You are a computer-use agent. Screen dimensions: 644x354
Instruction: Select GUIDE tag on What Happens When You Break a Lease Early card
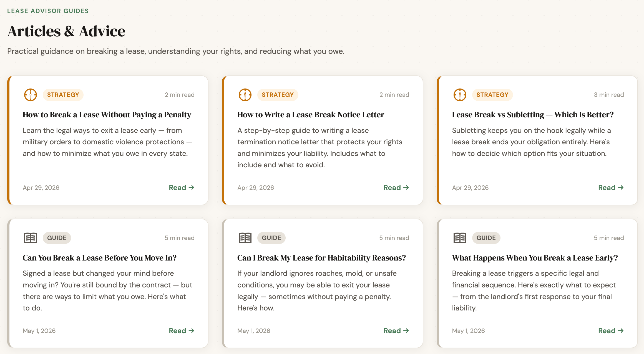tap(486, 238)
